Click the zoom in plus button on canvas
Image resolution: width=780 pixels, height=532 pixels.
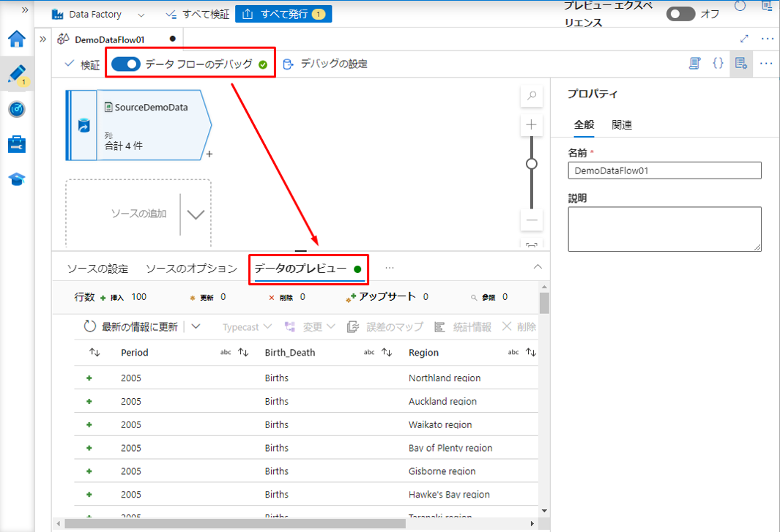point(532,125)
